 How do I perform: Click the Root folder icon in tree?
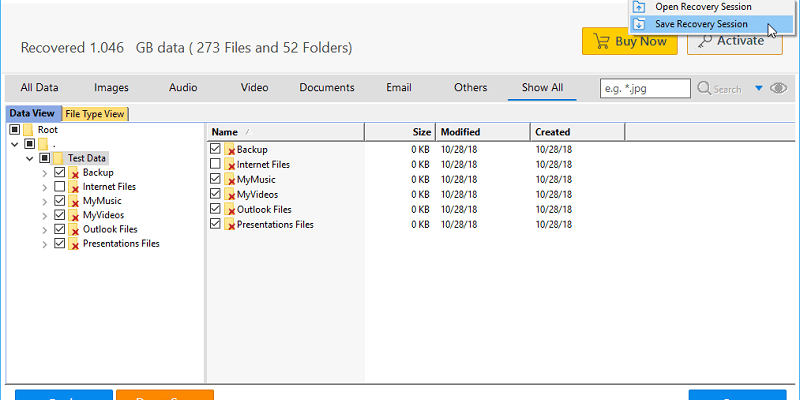pyautogui.click(x=29, y=130)
